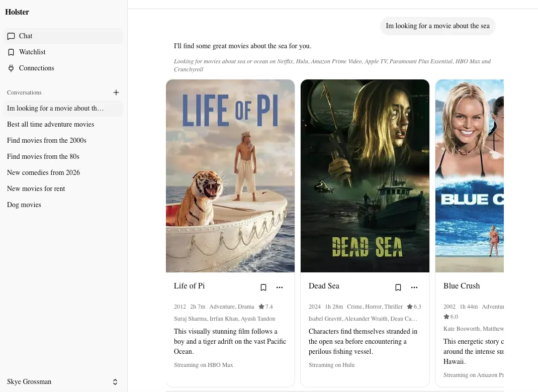Viewport: 538px width, 392px height.
Task: Click the Dead Sea description text
Action: [363, 342]
